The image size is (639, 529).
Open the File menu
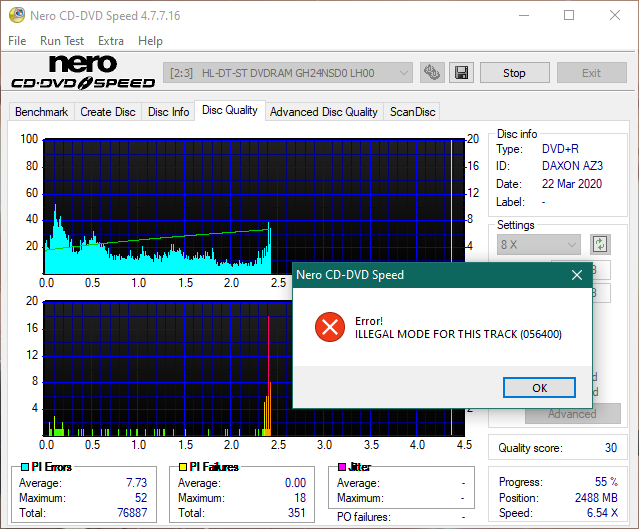coord(17,41)
